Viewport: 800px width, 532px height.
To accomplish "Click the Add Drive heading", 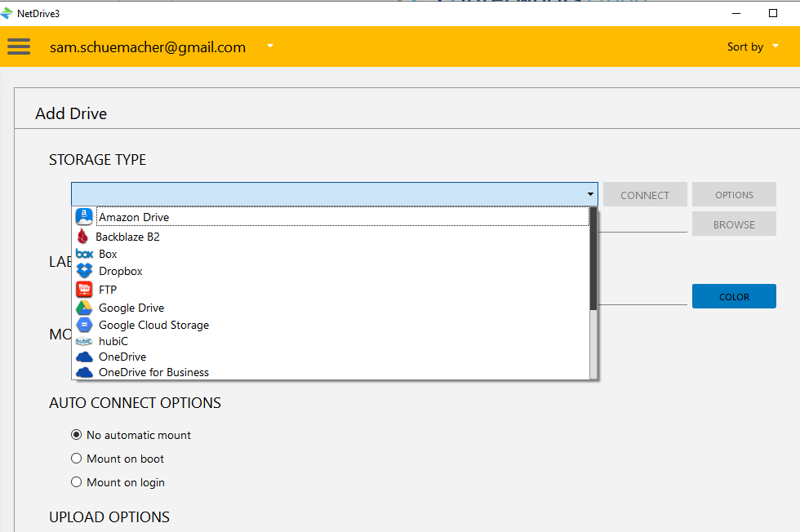I will click(71, 113).
